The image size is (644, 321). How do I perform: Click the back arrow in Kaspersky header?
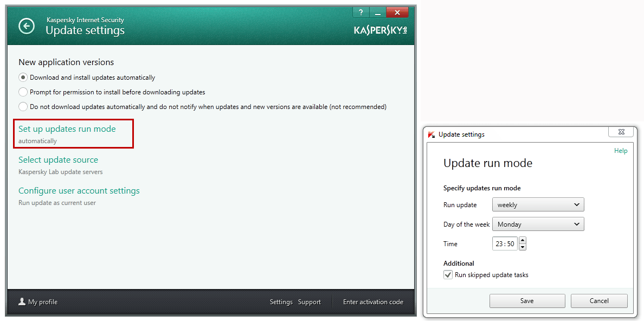[27, 27]
